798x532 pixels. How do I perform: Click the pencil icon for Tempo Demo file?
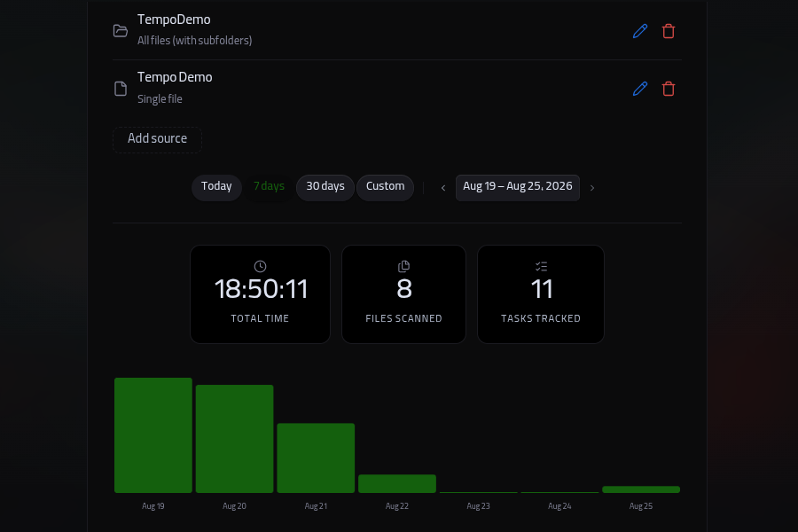639,89
